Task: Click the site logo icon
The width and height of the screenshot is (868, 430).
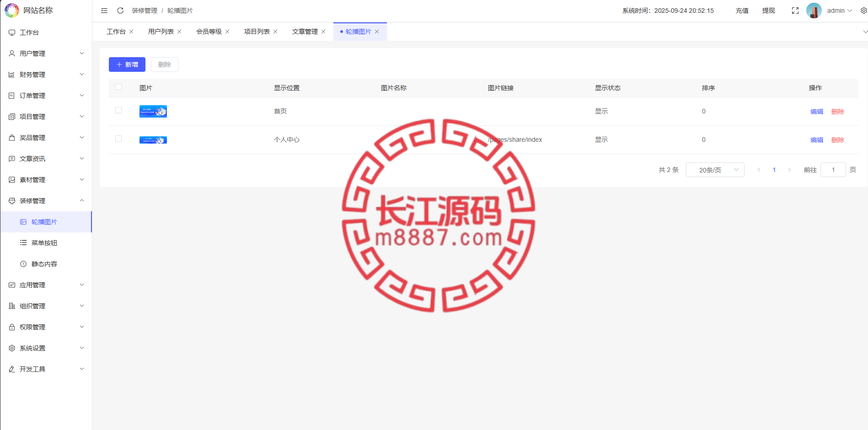Action: coord(11,11)
